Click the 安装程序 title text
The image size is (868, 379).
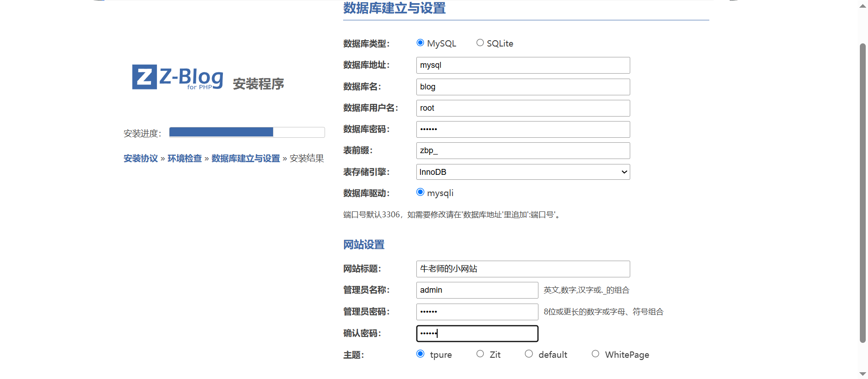258,84
